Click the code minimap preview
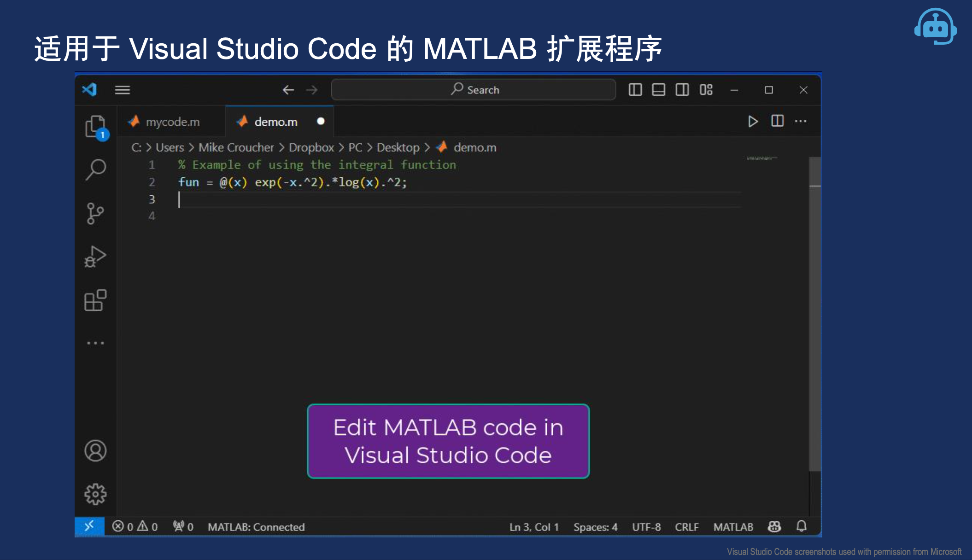This screenshot has width=972, height=560. 762,158
